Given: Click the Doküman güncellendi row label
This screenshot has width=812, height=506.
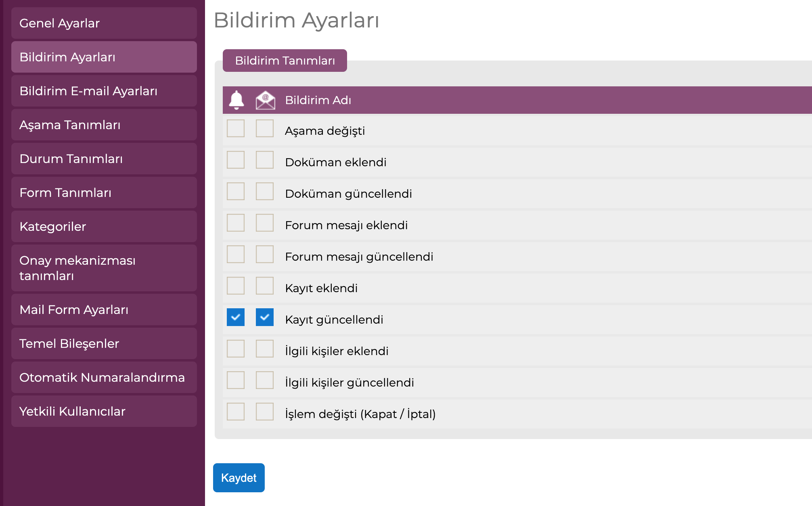Looking at the screenshot, I should (348, 194).
